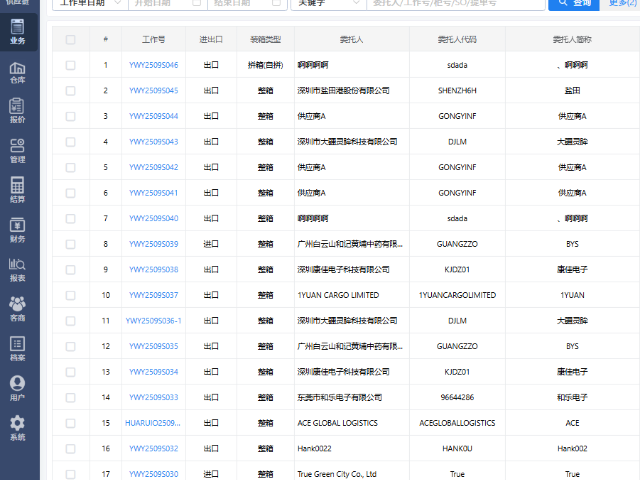Tick the checkbox for row 8
The width and height of the screenshot is (640, 480).
pos(70,244)
